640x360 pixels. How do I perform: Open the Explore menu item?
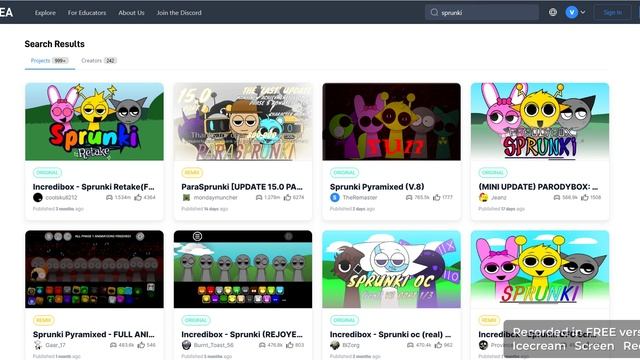tap(45, 13)
